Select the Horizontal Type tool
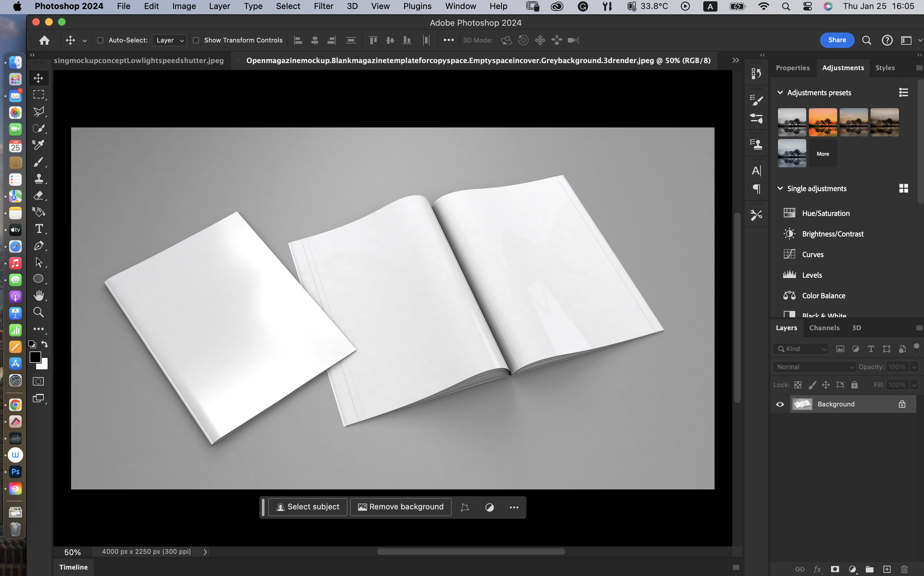Screen dimensions: 924x576 (x=39, y=228)
